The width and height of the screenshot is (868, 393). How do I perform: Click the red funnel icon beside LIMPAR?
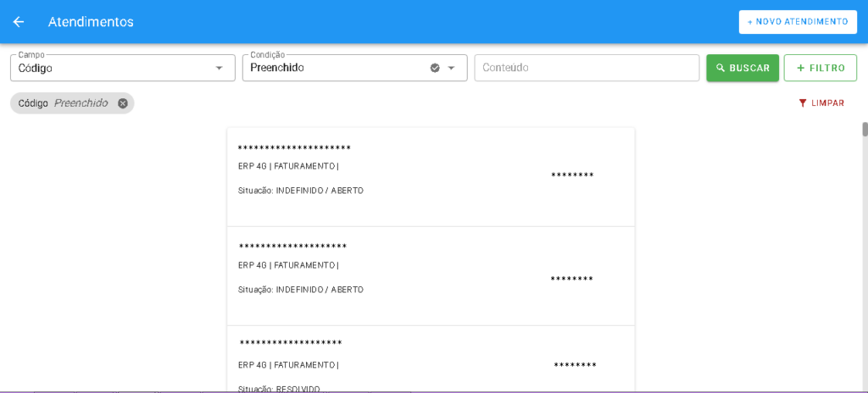[802, 103]
